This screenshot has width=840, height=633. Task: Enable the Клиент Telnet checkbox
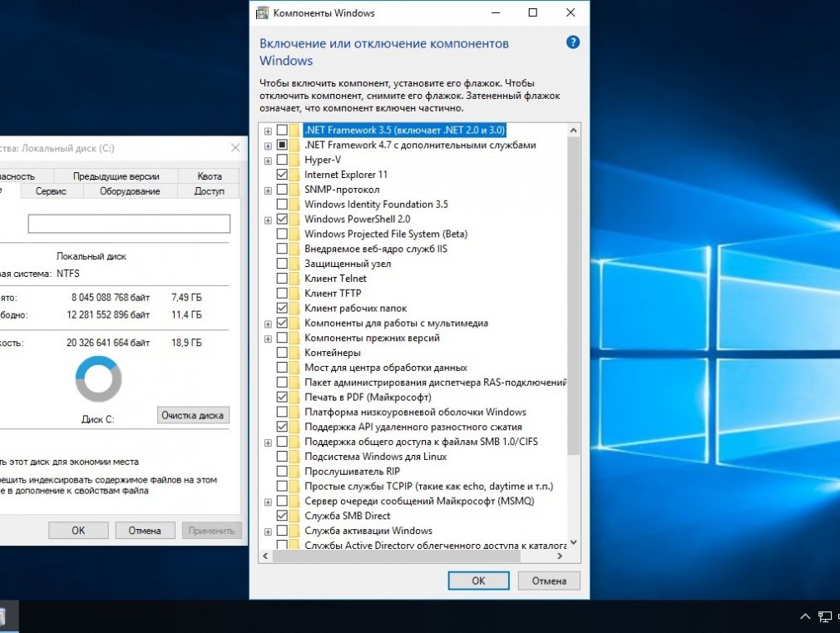(x=282, y=279)
